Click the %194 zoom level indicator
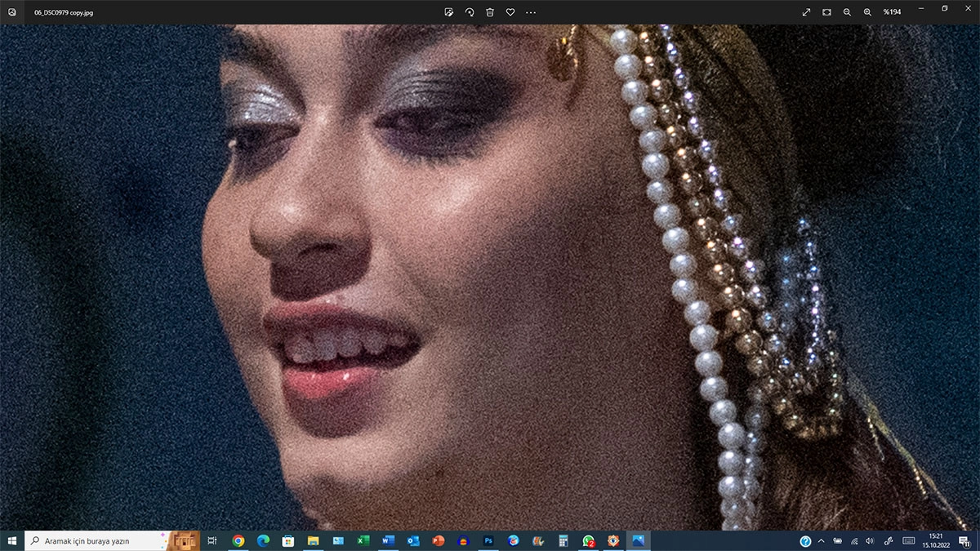 [x=892, y=12]
